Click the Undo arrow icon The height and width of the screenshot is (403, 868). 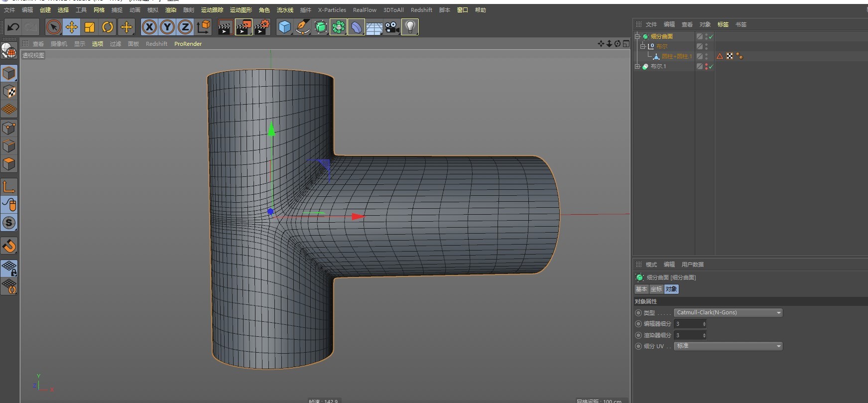click(x=13, y=27)
